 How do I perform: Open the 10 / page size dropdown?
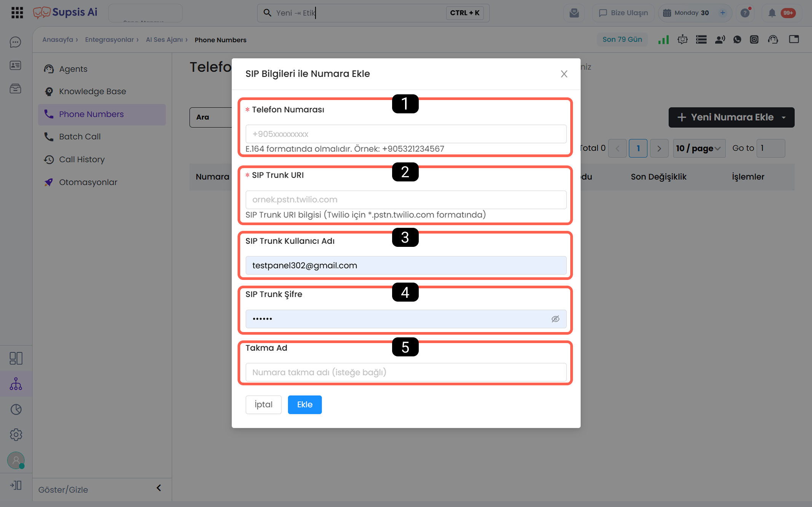click(x=699, y=148)
